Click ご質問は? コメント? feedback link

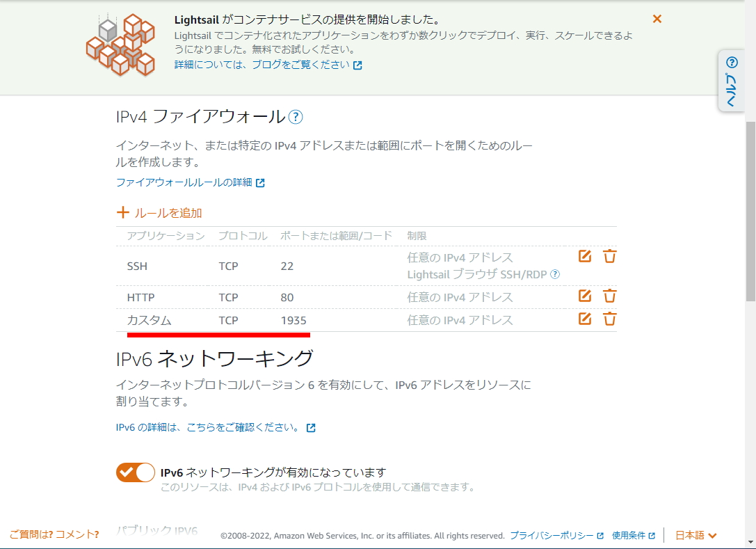point(54,534)
